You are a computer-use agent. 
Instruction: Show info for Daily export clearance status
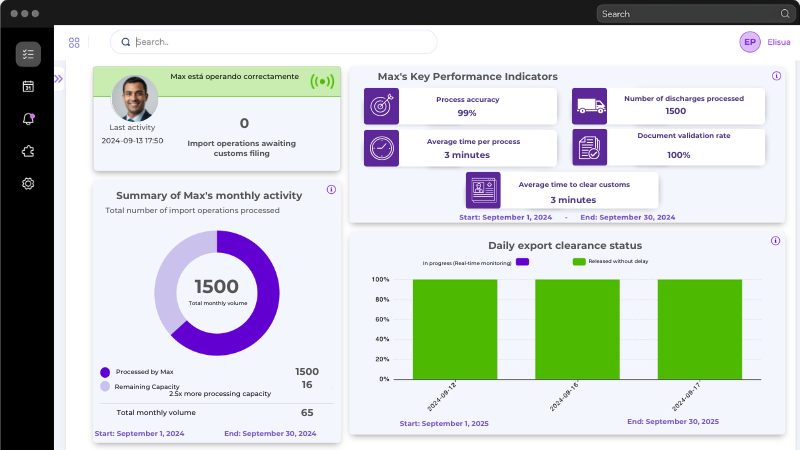[x=776, y=241]
